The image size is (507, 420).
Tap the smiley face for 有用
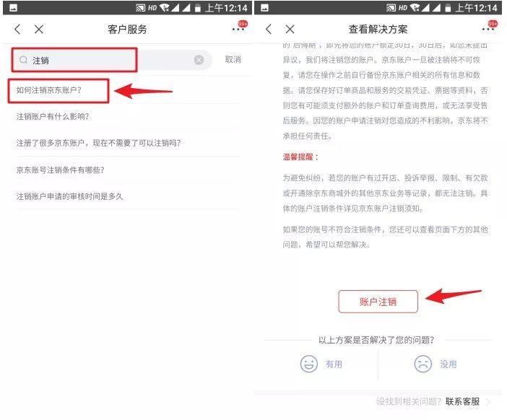[x=309, y=364]
